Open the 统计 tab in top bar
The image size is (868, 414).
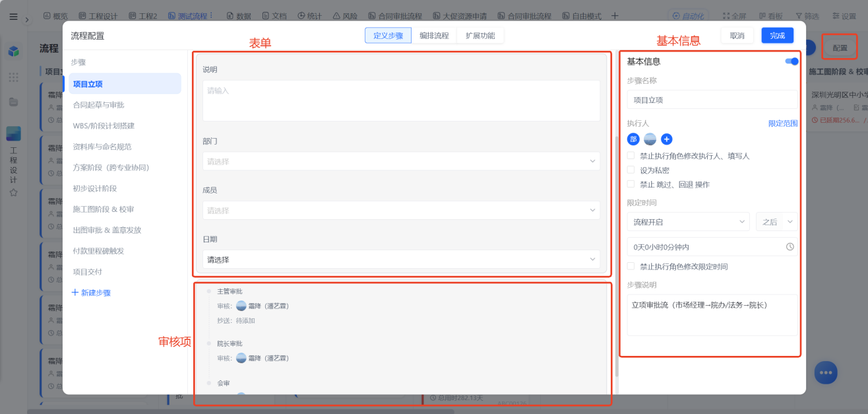click(x=309, y=15)
